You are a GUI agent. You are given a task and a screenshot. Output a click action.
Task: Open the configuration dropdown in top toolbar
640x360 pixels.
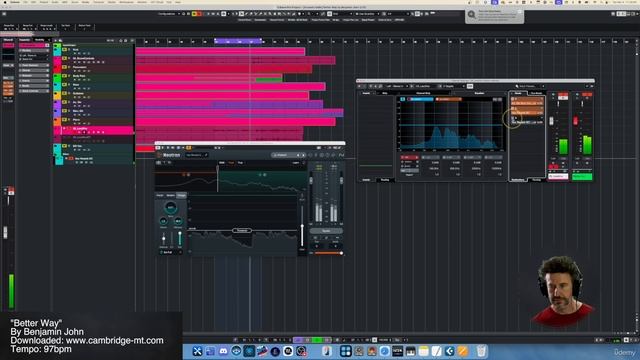169,14
